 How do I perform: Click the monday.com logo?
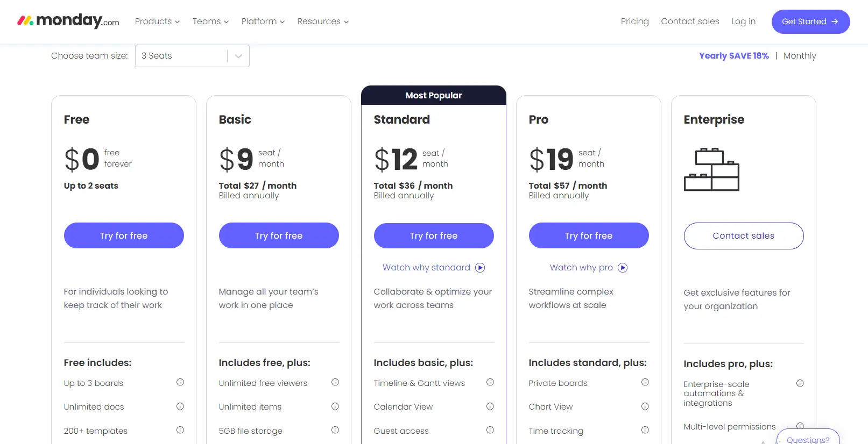[x=68, y=21]
